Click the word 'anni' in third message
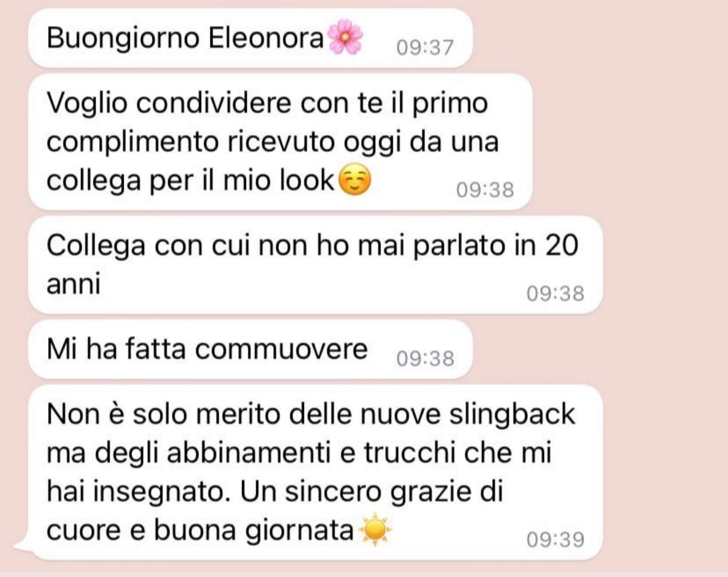 [x=74, y=283]
